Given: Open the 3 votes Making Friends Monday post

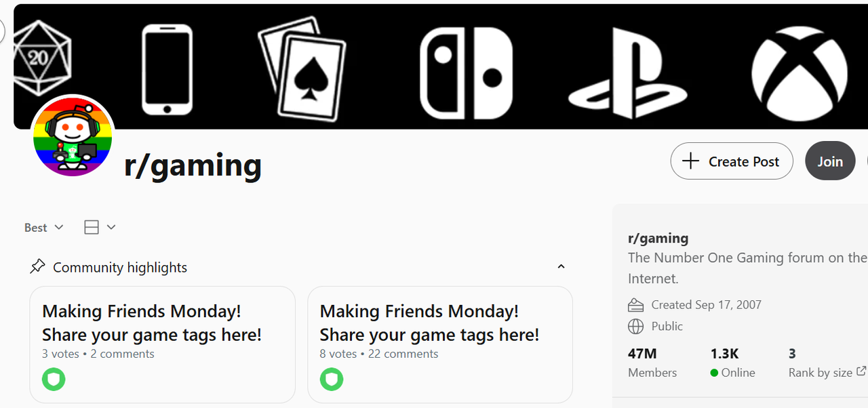Looking at the screenshot, I should [151, 323].
